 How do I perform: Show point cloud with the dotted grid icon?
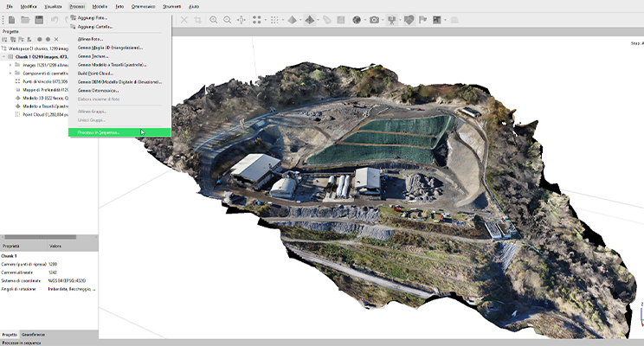tap(274, 20)
